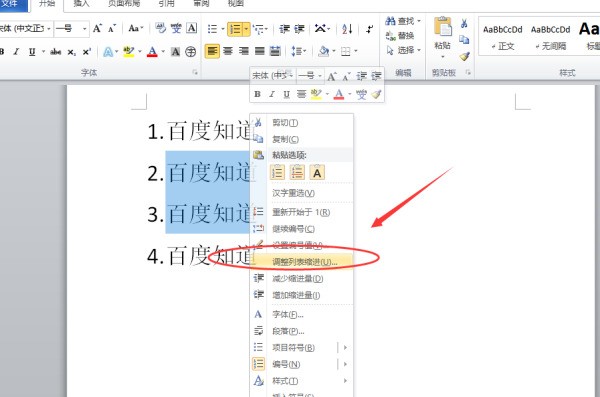
Task: Click the ribbon Decrease Indent icon
Action: click(x=284, y=29)
